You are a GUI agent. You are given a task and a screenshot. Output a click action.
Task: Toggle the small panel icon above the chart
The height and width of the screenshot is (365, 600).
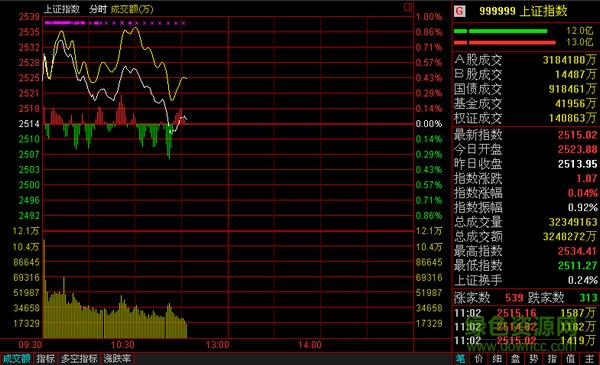click(x=408, y=7)
